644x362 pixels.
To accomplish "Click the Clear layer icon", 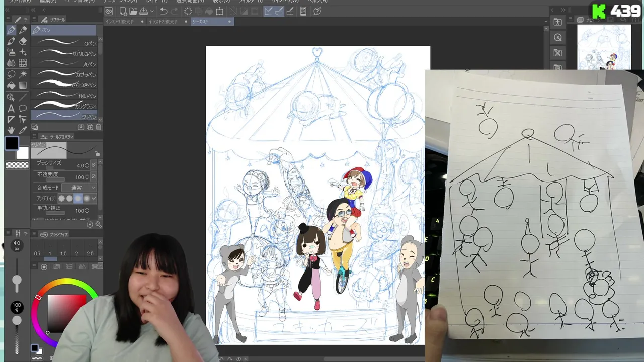I will 188,11.
